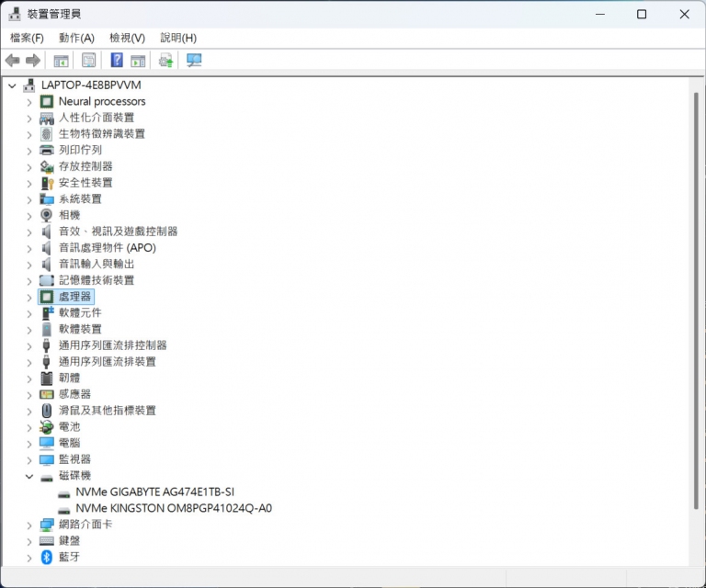Expand the 藍牙 category
This screenshot has width=706, height=588.
coord(29,558)
